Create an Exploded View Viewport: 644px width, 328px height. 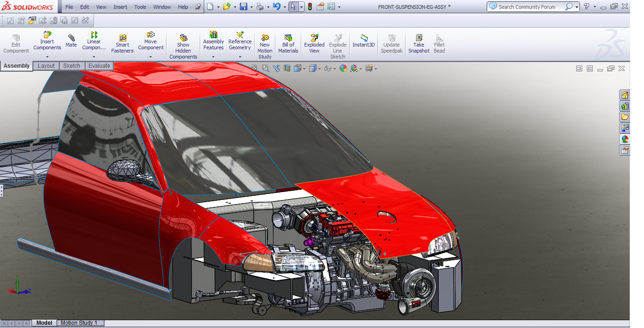314,44
